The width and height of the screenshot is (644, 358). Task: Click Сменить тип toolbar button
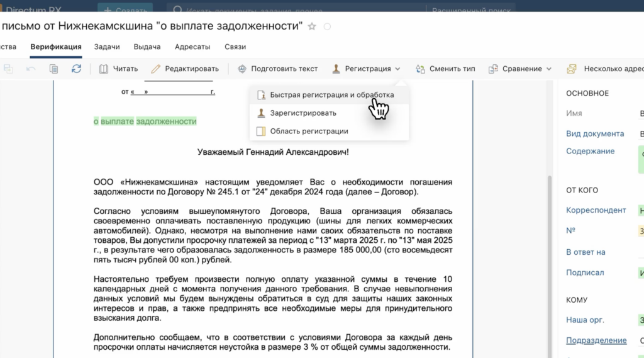click(x=445, y=69)
